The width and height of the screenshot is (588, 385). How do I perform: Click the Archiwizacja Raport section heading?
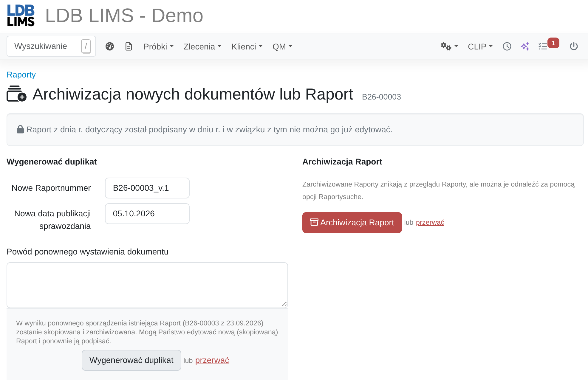tap(342, 162)
